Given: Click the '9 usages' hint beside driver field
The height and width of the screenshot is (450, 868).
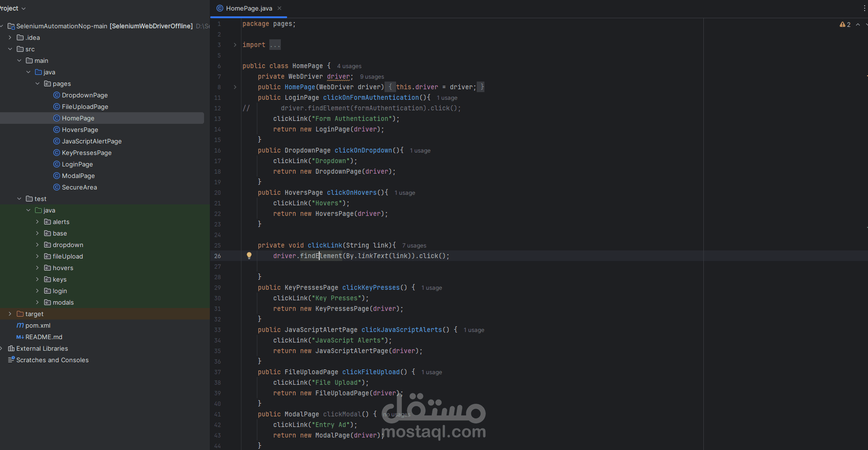Looking at the screenshot, I should [372, 77].
